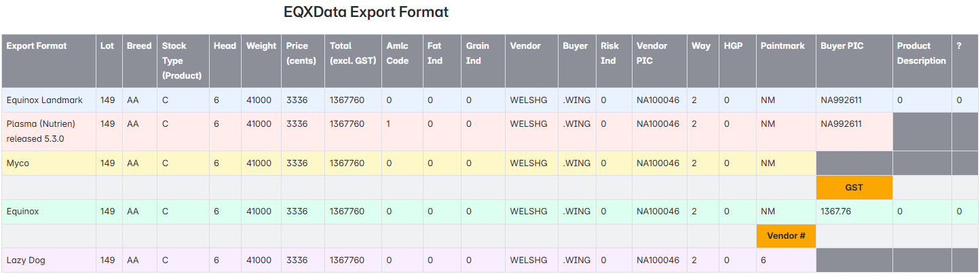Click the orange Vendor # label cell

click(x=786, y=236)
